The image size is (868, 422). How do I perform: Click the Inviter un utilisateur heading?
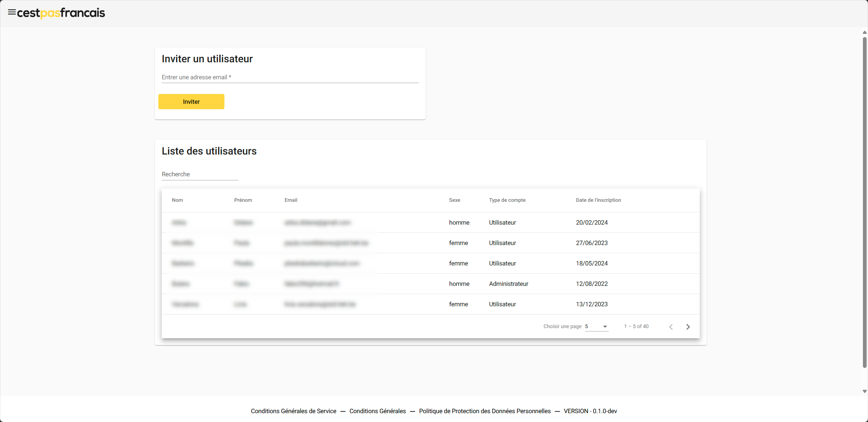click(207, 59)
